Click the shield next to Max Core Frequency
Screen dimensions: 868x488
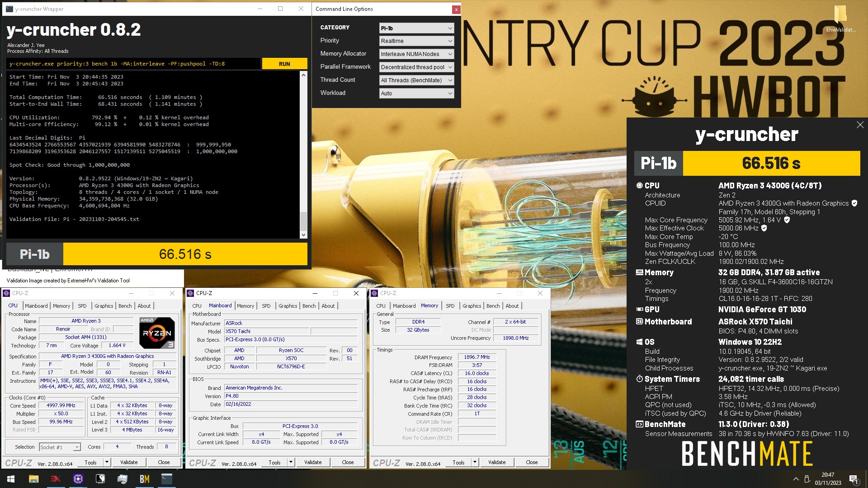tap(787, 220)
